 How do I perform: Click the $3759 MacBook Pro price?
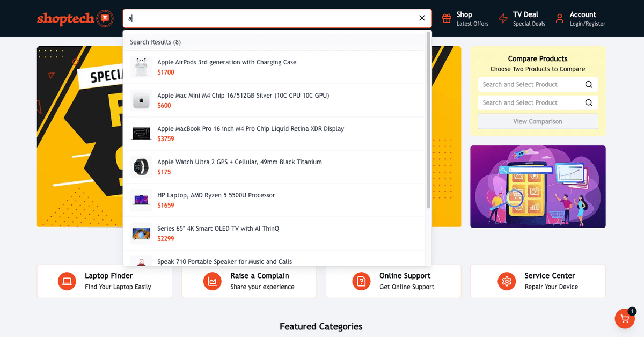166,139
